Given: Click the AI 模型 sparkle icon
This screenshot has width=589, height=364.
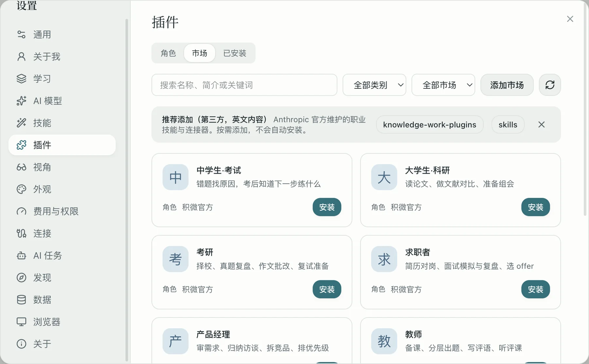Looking at the screenshot, I should point(21,101).
